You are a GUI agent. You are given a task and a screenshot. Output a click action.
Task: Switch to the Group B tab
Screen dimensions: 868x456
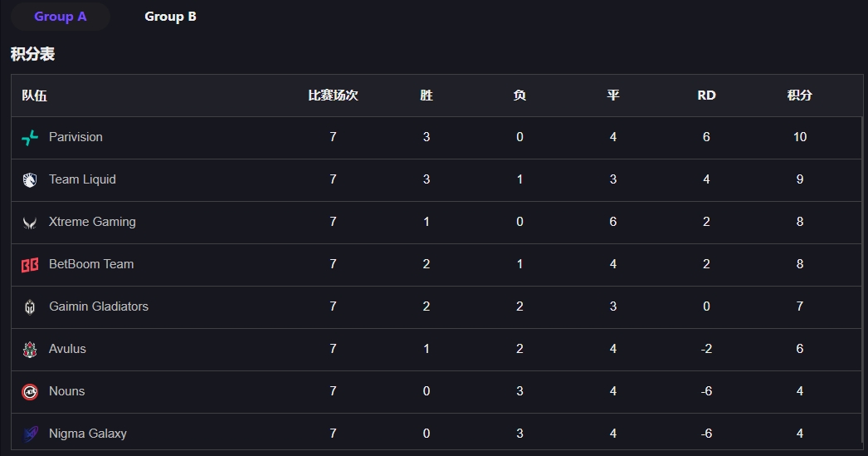point(170,17)
